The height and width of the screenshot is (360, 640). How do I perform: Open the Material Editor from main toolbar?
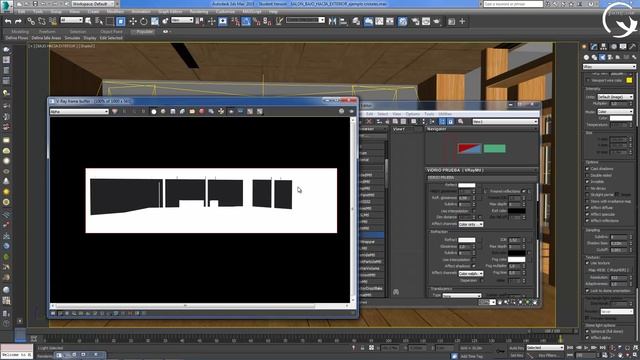tap(403, 21)
